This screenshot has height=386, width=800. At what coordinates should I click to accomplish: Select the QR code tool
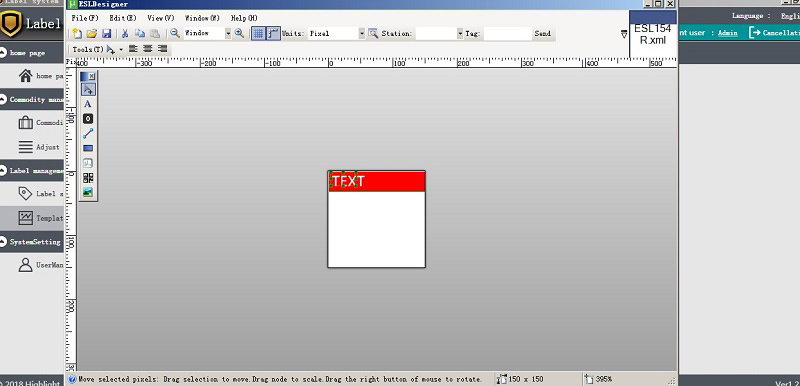click(88, 178)
